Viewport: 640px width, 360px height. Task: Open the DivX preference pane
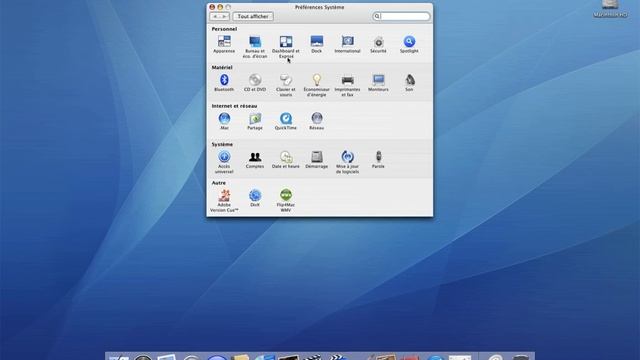click(255, 198)
